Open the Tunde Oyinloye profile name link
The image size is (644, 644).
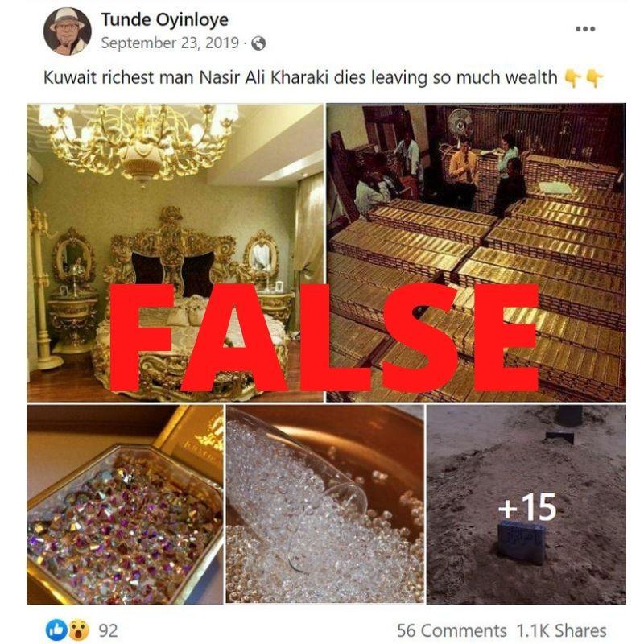click(165, 19)
